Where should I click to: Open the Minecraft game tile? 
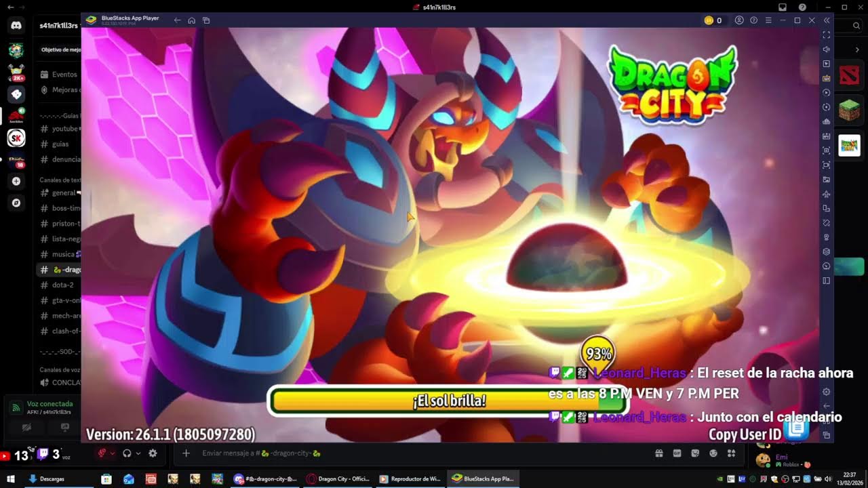tap(849, 110)
